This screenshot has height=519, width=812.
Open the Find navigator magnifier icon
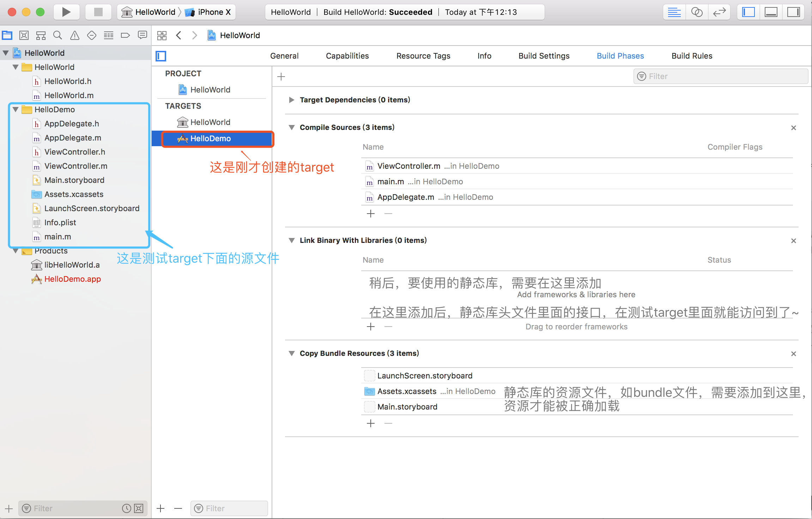57,35
